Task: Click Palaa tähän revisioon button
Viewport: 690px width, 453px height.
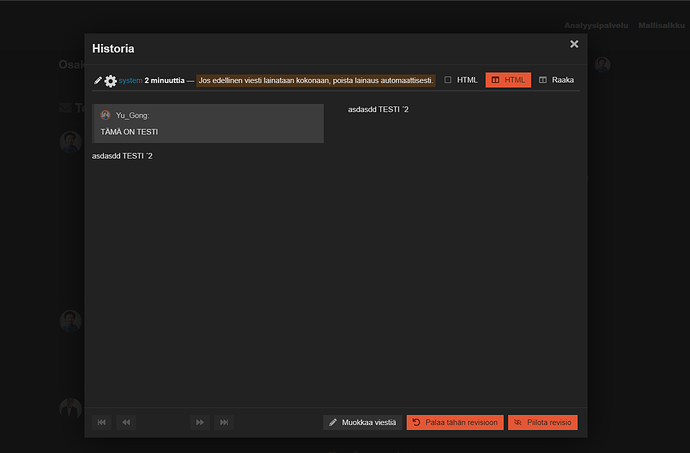Action: tap(455, 422)
